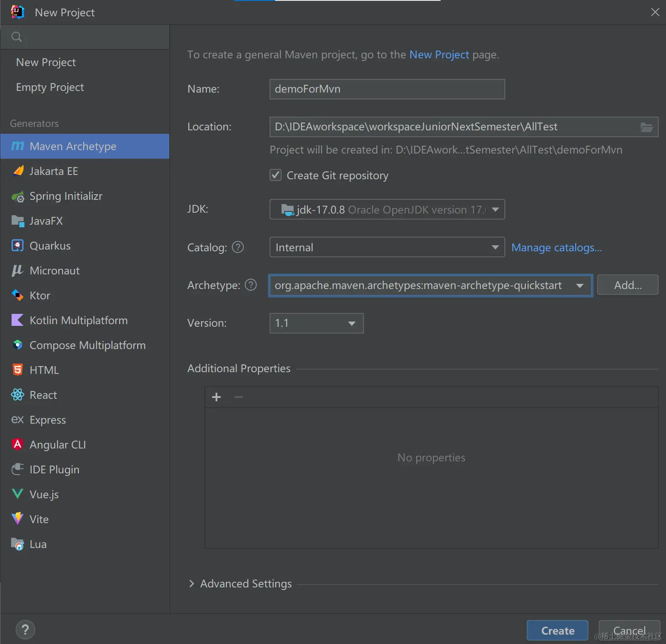The height and width of the screenshot is (644, 666).
Task: Open Manage catalogs link
Action: 557,247
